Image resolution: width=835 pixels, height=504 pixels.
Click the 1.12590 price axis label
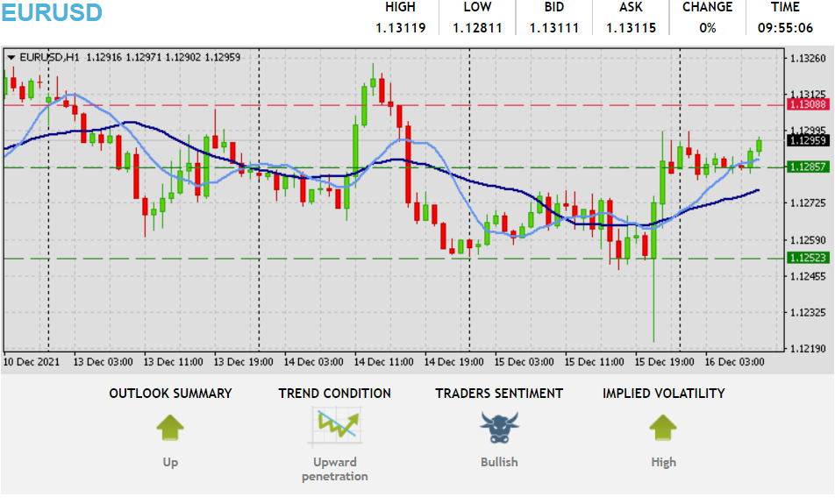coord(808,240)
